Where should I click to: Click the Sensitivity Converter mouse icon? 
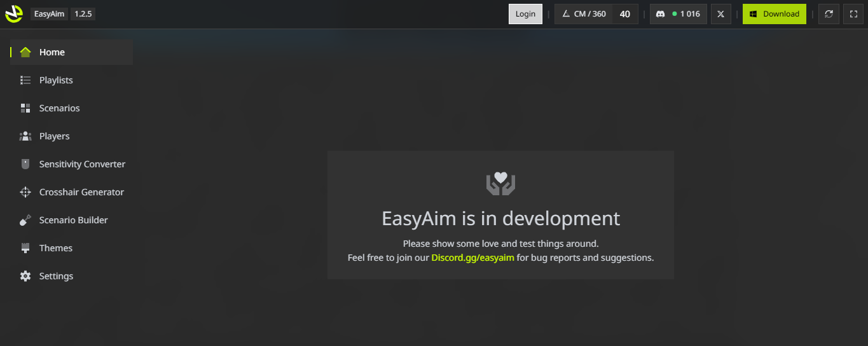pyautogui.click(x=25, y=164)
